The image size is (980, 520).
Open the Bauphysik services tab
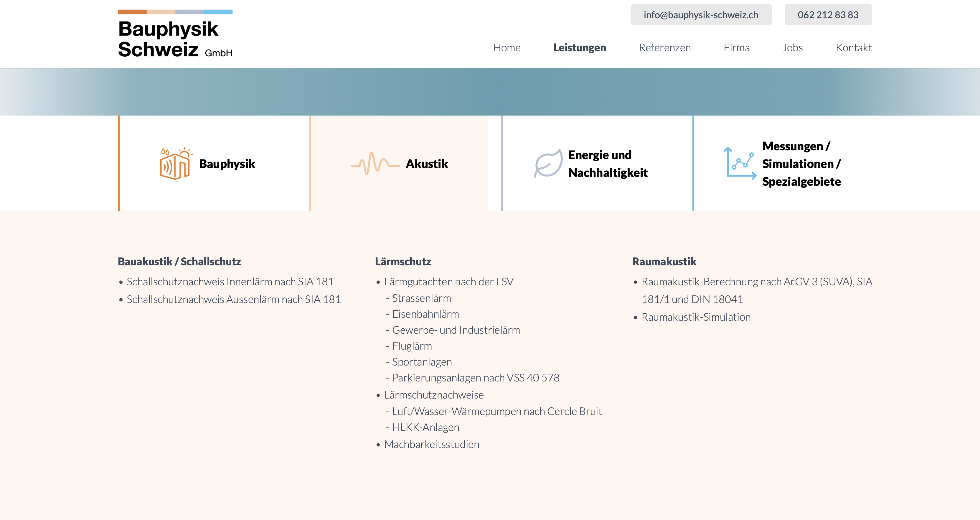[215, 163]
